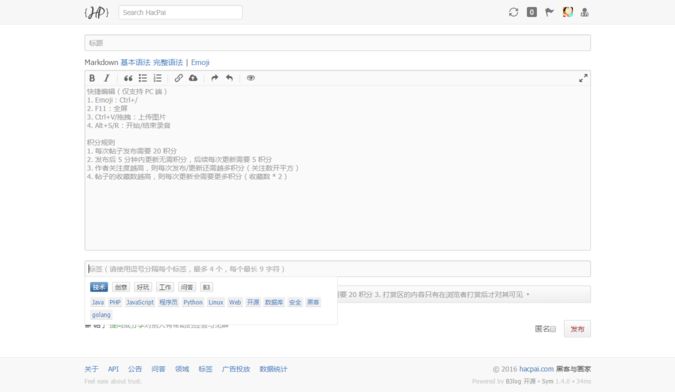The image size is (675, 392).
Task: Focus the Search HacPai field
Action: [180, 12]
